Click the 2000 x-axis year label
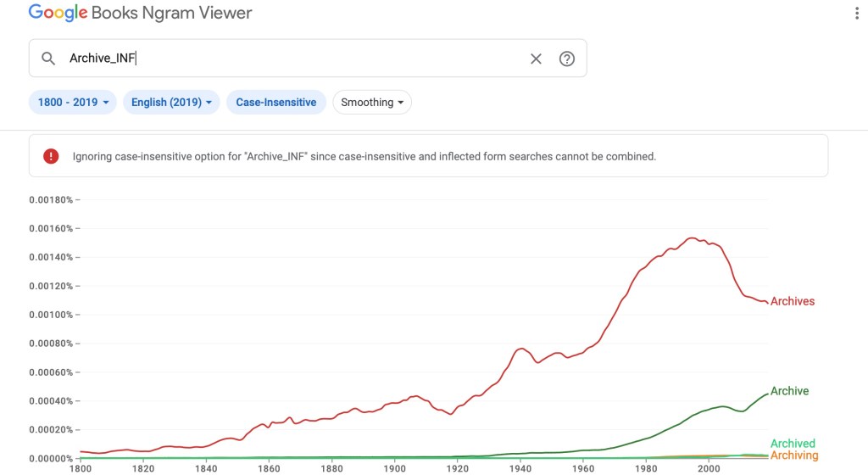The image size is (868, 475). 708,468
